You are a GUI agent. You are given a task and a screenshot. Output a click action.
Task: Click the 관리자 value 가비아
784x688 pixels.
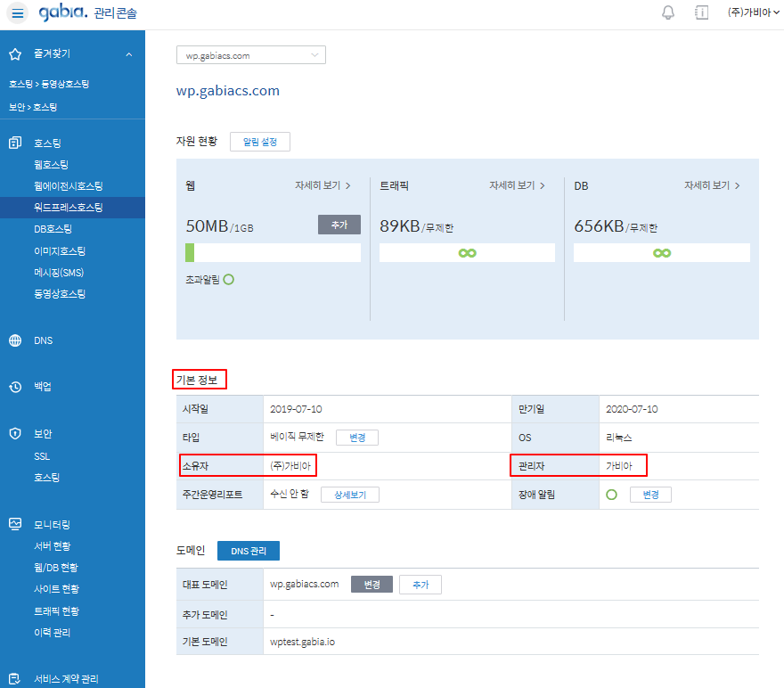[619, 466]
